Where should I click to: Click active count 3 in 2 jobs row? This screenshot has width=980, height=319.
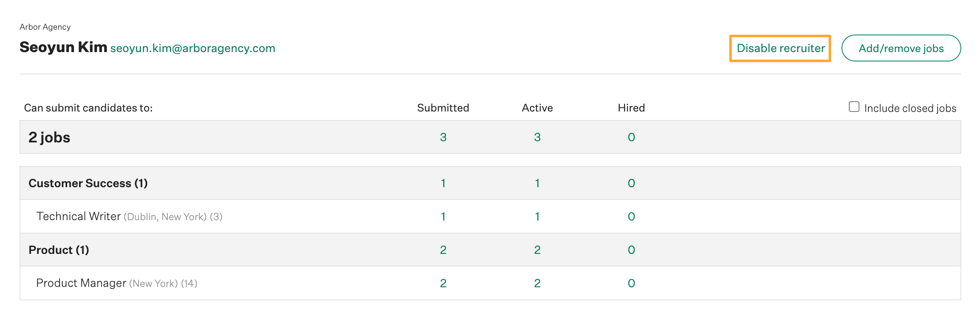(537, 137)
